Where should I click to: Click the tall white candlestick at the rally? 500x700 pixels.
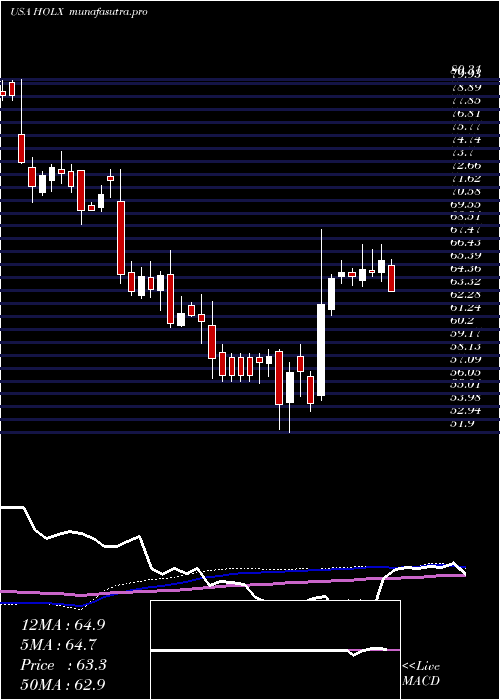click(x=321, y=350)
